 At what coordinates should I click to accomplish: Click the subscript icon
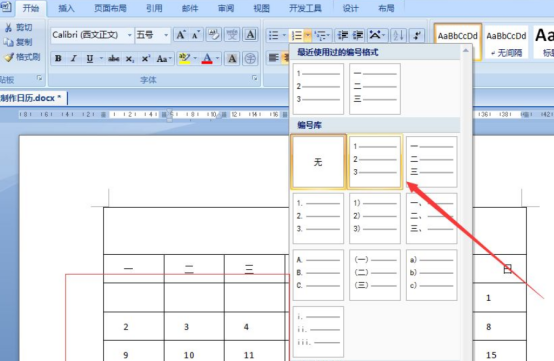coord(130,59)
